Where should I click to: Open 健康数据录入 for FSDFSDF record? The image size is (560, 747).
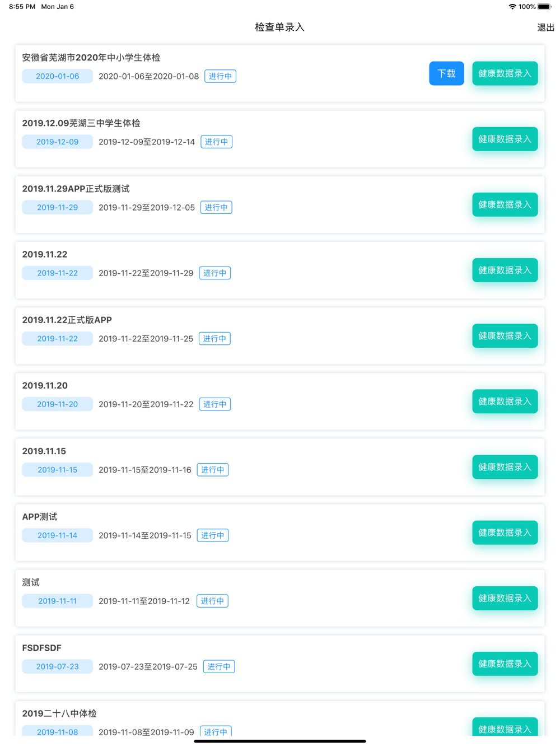tap(505, 664)
